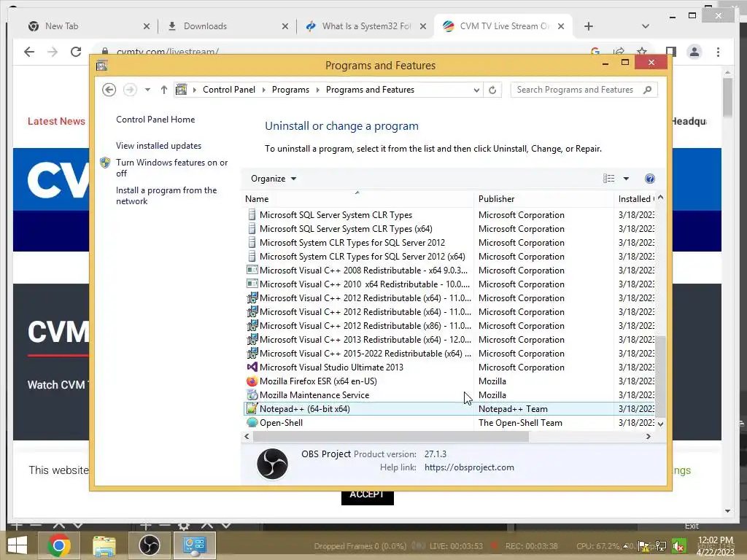Screen dimensions: 747x560
Task: Click the Visual Studio Ultimate 2013 icon
Action: pos(252,367)
